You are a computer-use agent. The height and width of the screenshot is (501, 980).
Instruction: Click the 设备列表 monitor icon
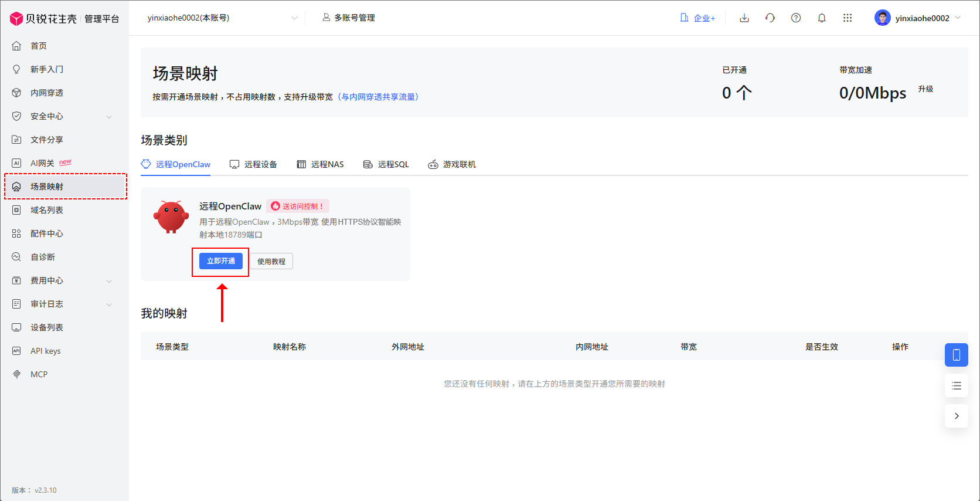(16, 327)
